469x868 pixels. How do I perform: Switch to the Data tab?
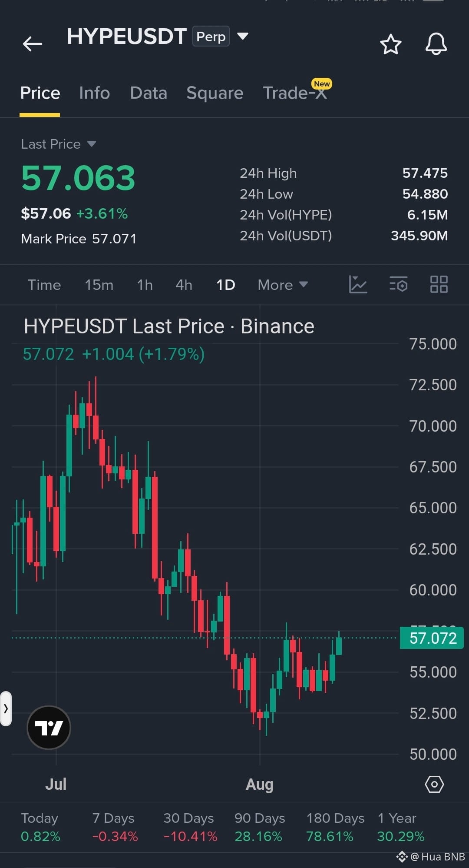coord(149,93)
